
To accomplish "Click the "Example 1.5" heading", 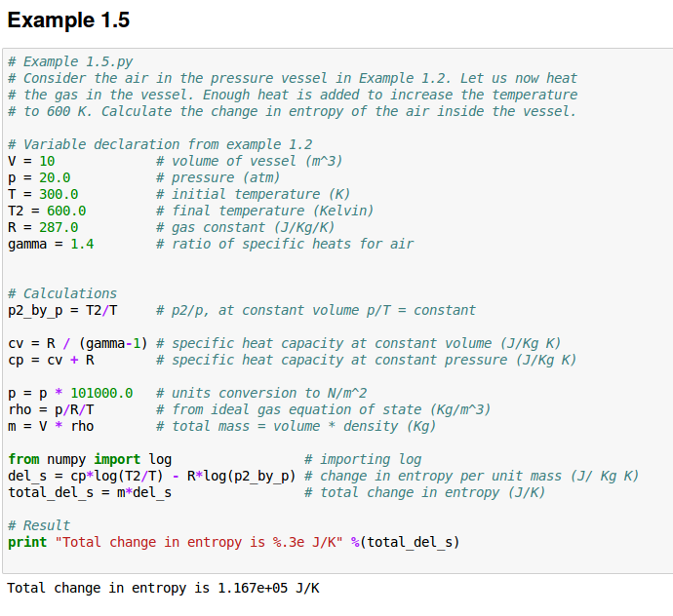I will point(68,20).
